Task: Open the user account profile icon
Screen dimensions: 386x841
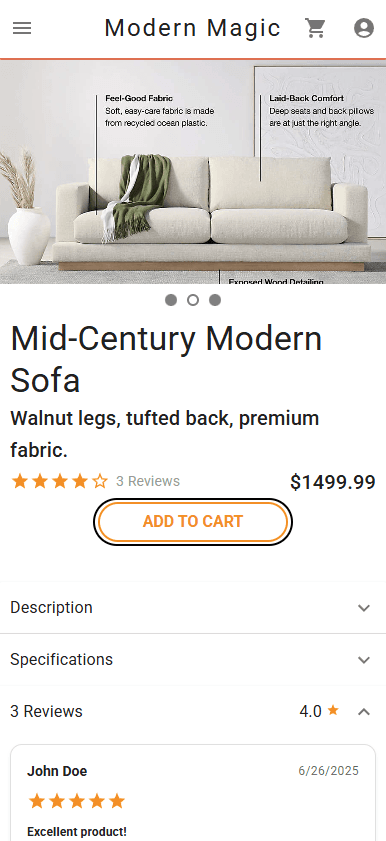Action: pos(363,28)
